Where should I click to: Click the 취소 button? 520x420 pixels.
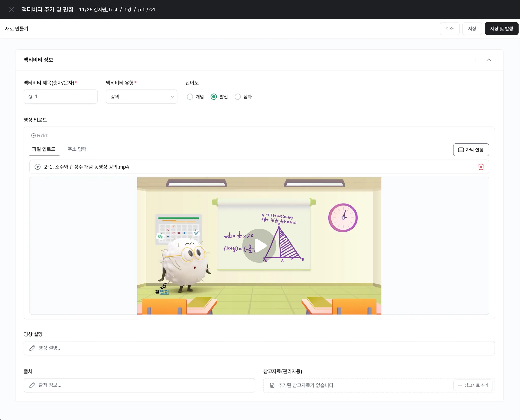pyautogui.click(x=449, y=28)
